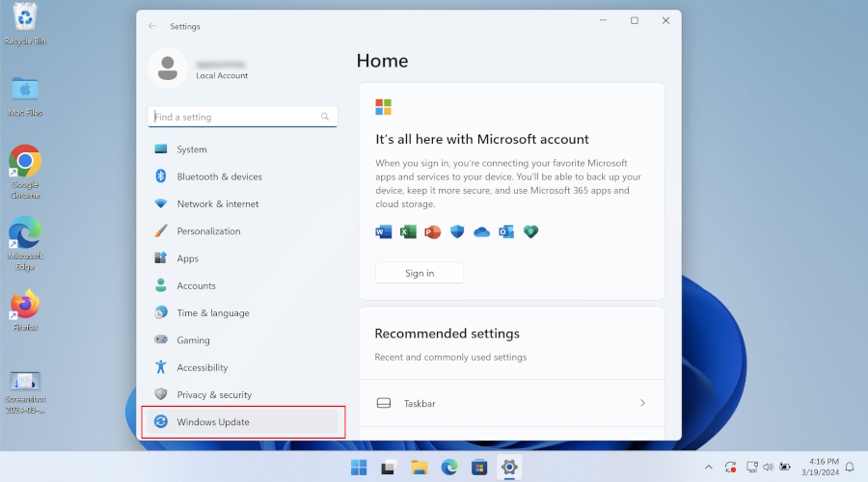Click the sync status tray icon
The height and width of the screenshot is (482, 868).
coord(731,468)
